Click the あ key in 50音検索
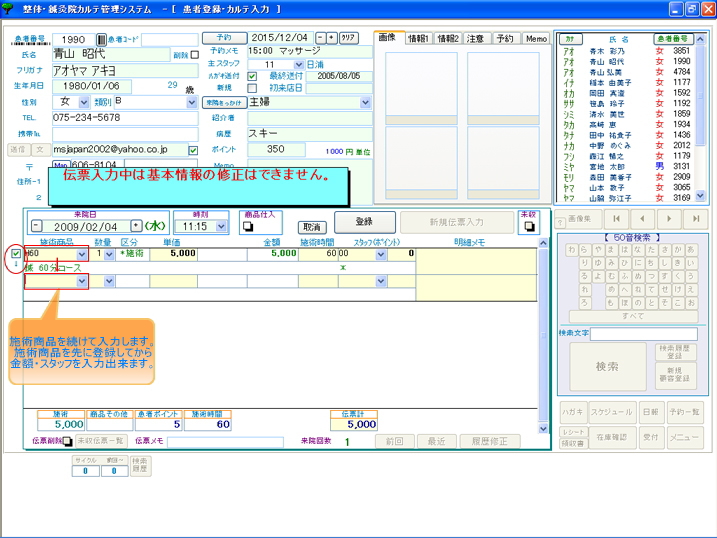Screen dimensions: 717x538 (691, 250)
